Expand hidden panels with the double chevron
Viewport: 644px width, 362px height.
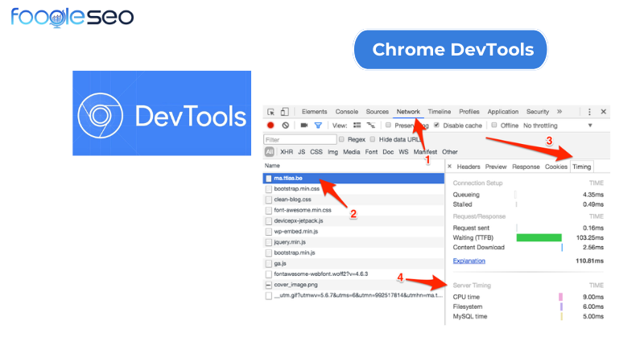pos(559,112)
